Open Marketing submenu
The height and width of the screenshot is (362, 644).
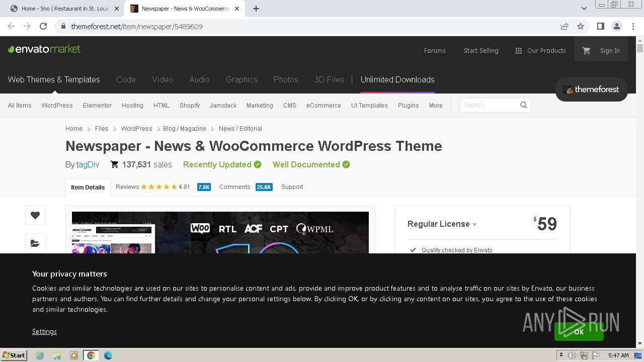[260, 106]
